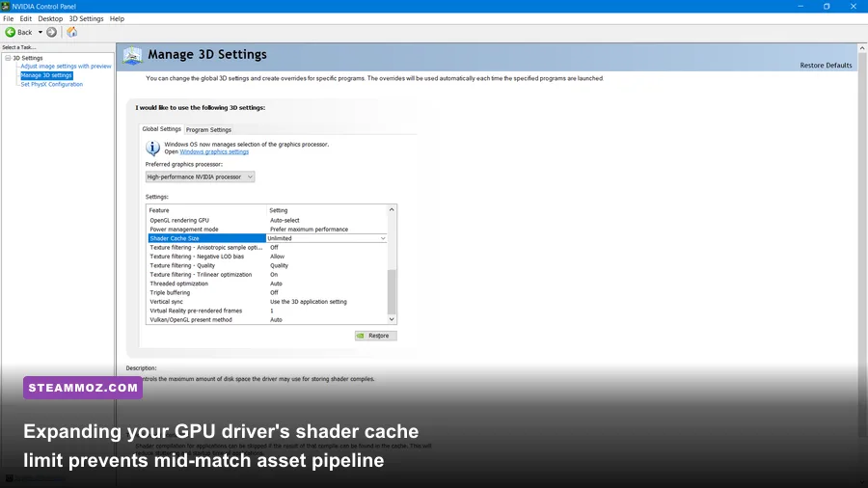Open the 3D Settings menu
The image size is (868, 488).
(87, 19)
